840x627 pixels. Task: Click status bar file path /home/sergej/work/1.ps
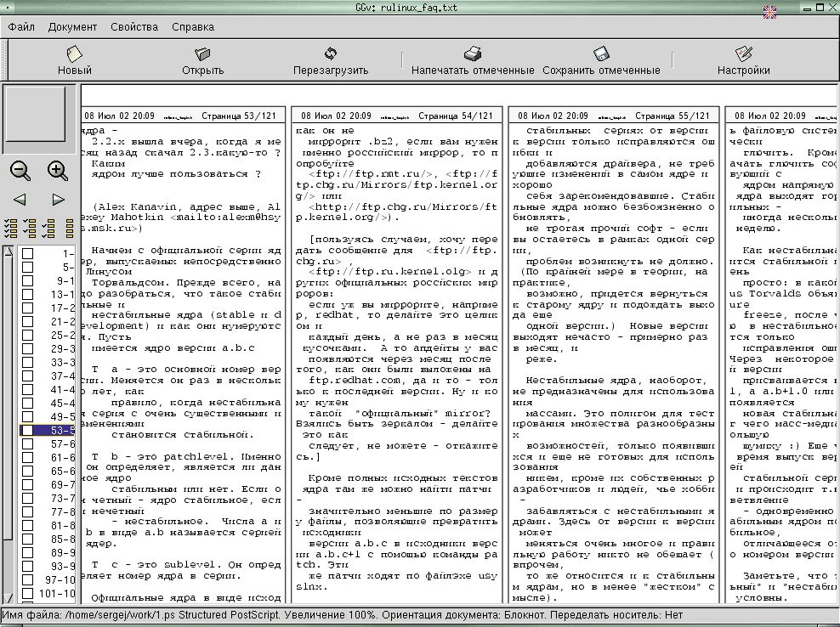(121, 615)
